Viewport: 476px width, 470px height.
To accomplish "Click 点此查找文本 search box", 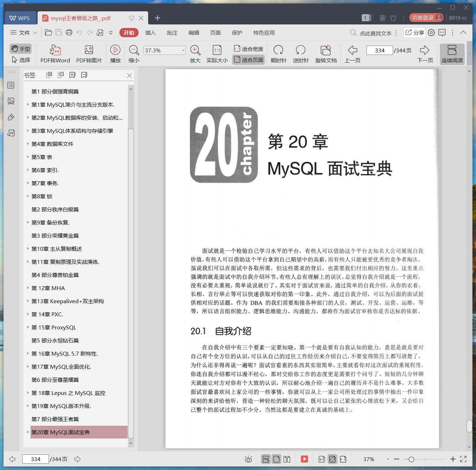I will coord(371,33).
